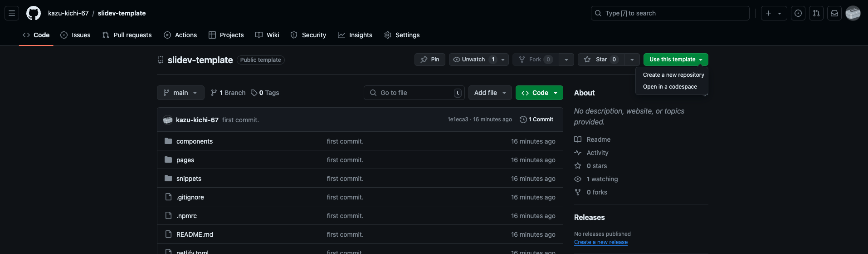Screen dimensions: 868x254
Task: Click the pages folder icon
Action: click(x=168, y=159)
